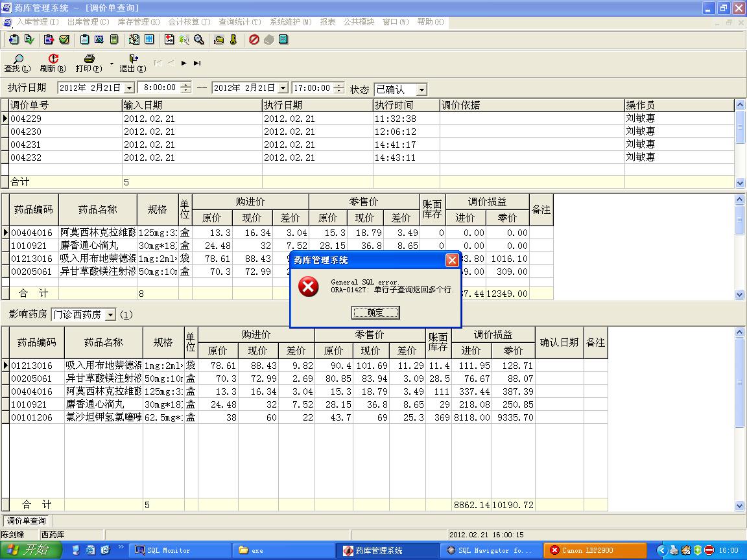
Task: Open the 查询统计 menu
Action: 239,22
